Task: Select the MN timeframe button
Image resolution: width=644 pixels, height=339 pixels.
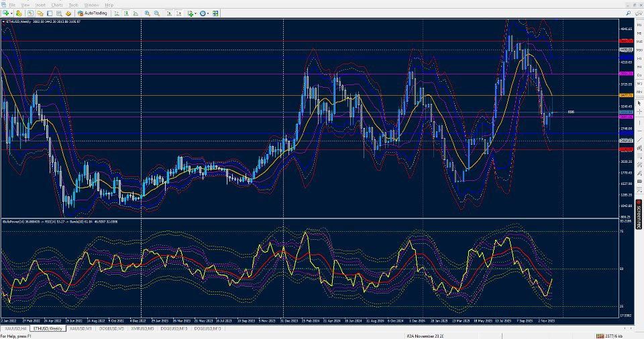Action: pyautogui.click(x=639, y=92)
